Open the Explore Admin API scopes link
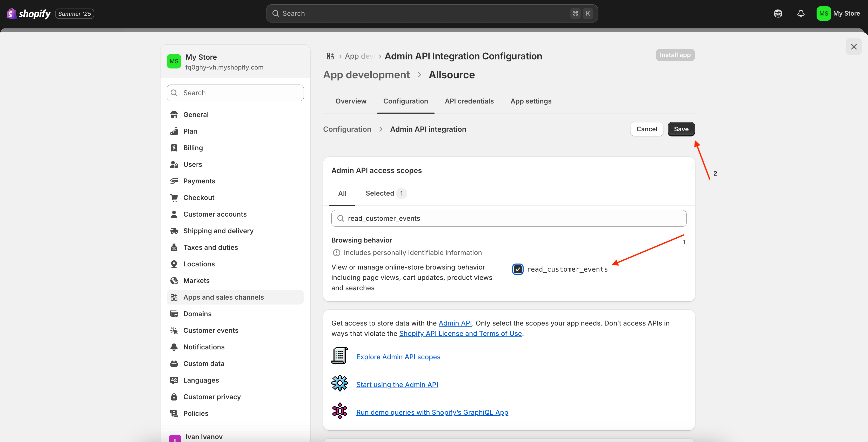The height and width of the screenshot is (442, 868). (398, 357)
